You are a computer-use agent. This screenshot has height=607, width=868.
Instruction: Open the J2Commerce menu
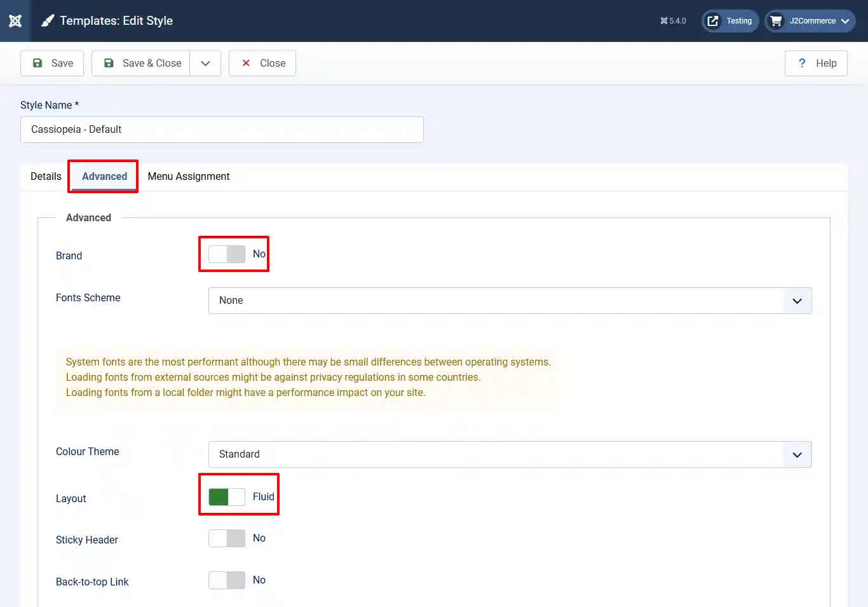coord(810,21)
